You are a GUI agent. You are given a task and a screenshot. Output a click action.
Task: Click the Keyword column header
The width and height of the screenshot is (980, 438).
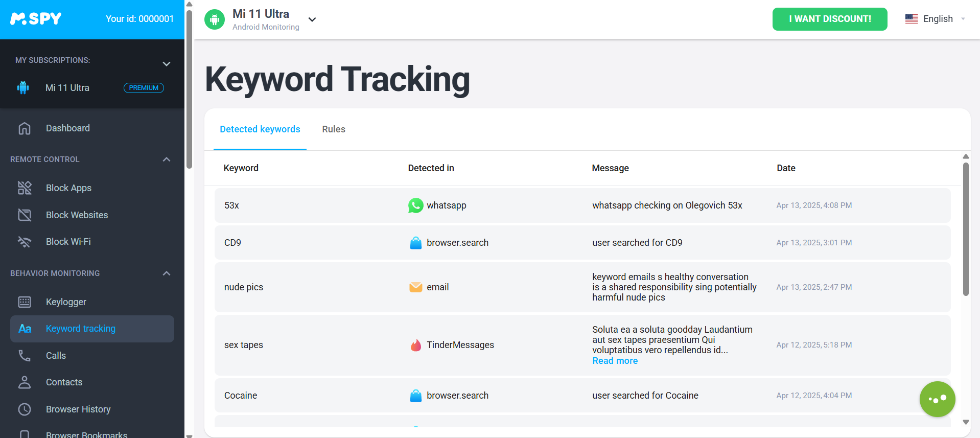point(241,168)
